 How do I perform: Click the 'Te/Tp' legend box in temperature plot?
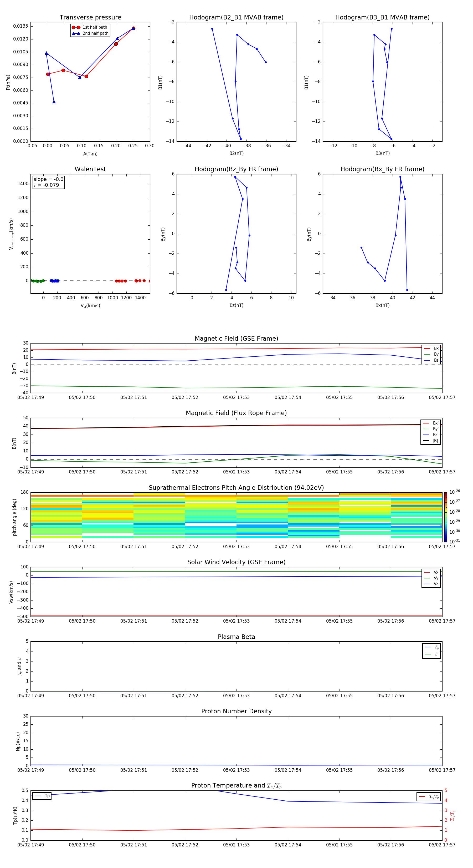tap(429, 797)
